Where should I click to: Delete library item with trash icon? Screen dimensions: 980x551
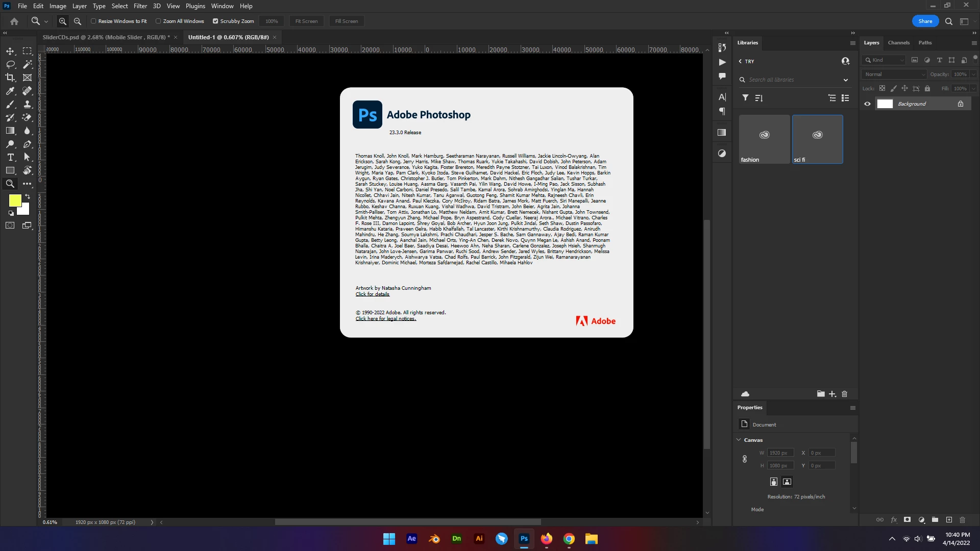coord(844,394)
